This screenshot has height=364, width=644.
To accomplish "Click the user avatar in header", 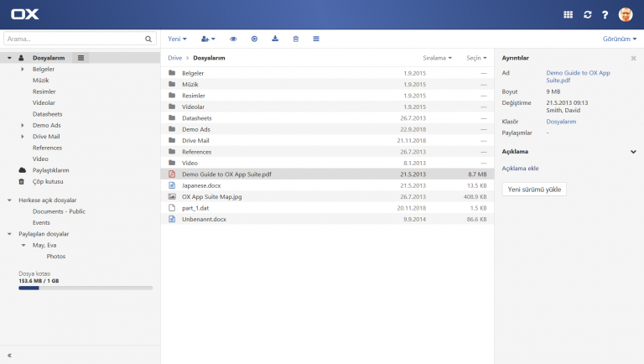I will (626, 14).
